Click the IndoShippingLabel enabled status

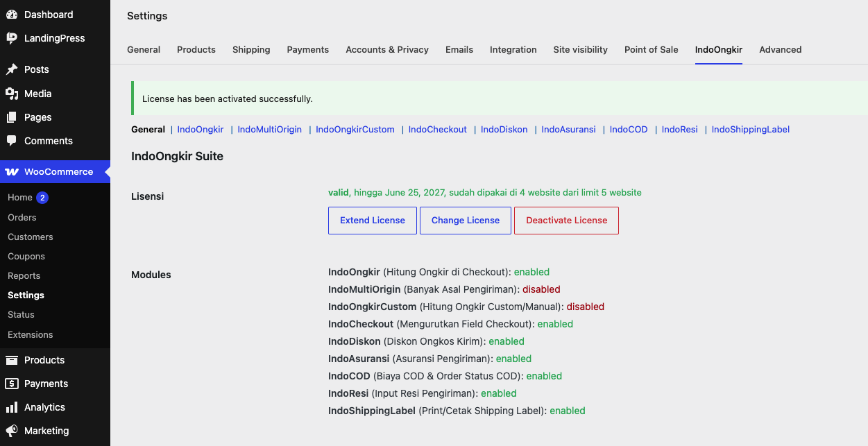568,411
